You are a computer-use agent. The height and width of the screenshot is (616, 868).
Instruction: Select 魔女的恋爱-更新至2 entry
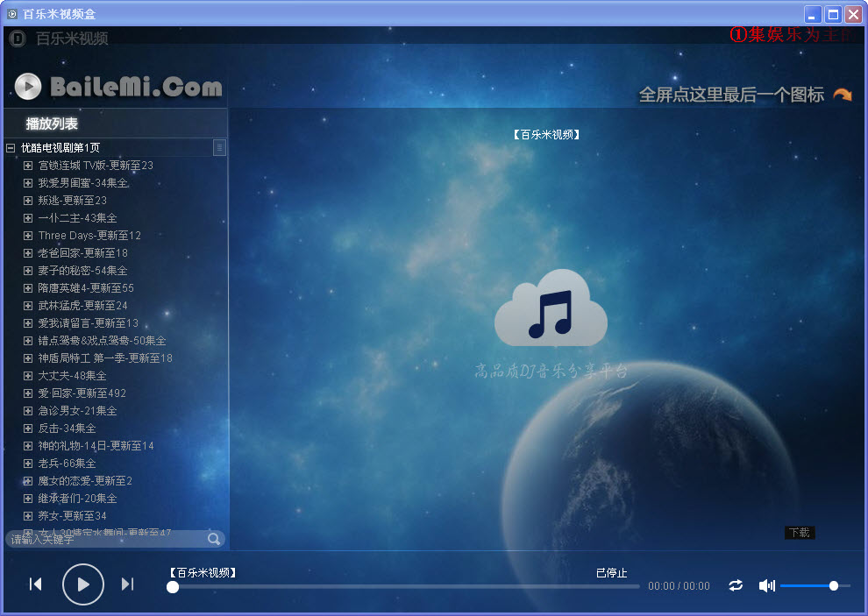point(85,481)
